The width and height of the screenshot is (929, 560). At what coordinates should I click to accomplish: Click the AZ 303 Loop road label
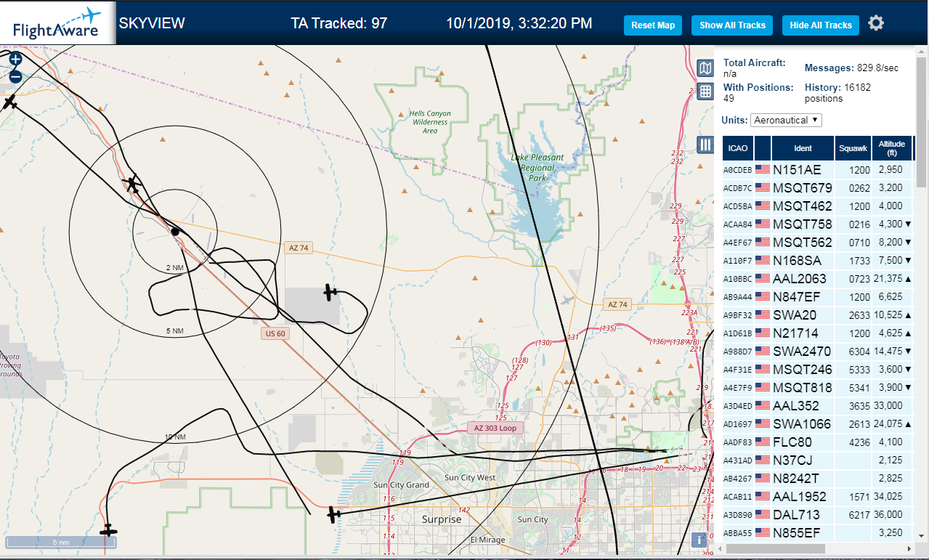pyautogui.click(x=495, y=428)
